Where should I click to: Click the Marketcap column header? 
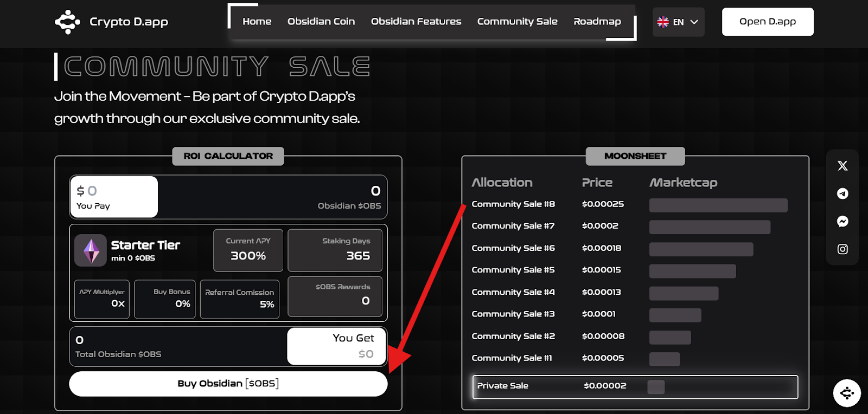pyautogui.click(x=684, y=183)
